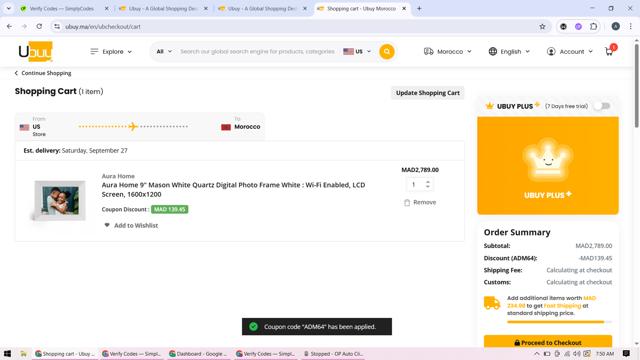Reload the current page
The width and height of the screenshot is (640, 360).
coord(39,27)
